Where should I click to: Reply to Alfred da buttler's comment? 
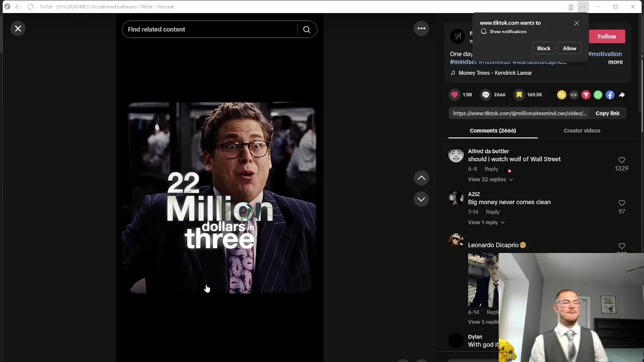pyautogui.click(x=491, y=169)
